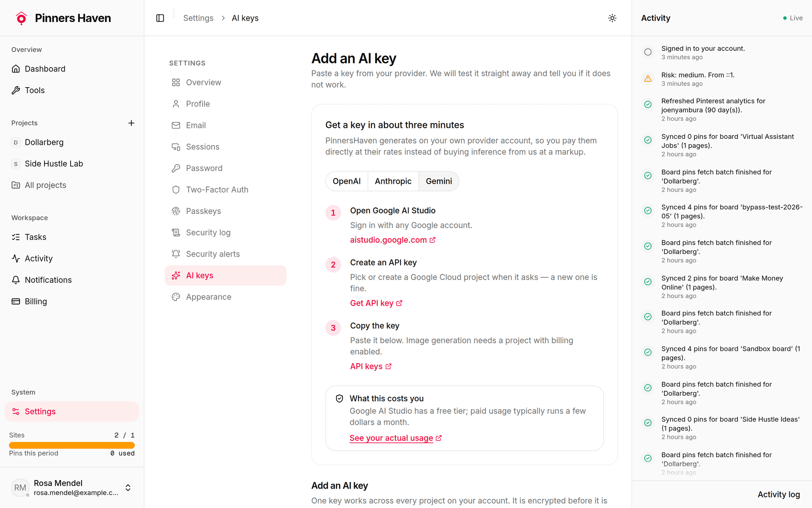Open Dashboard from the sidebar
The image size is (812, 508).
coord(72,69)
